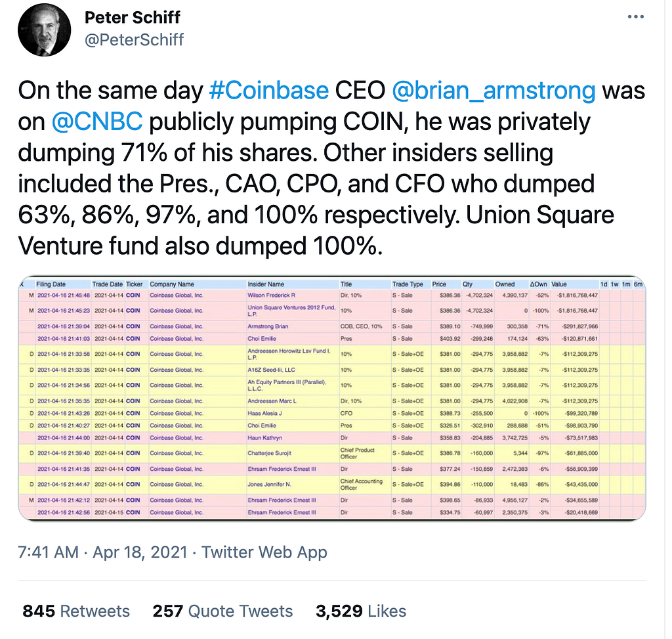View the 257 Quote Tweets
This screenshot has width=672, height=639.
[222, 611]
